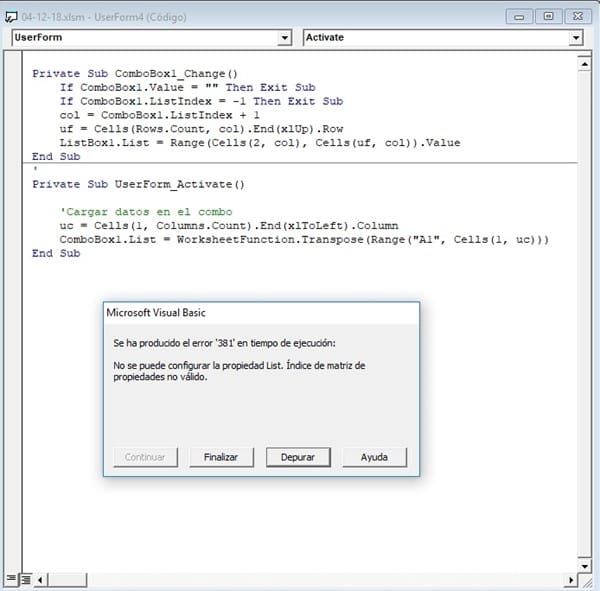Open the Activate procedure dropdown
This screenshot has width=600, height=591.
pos(576,38)
